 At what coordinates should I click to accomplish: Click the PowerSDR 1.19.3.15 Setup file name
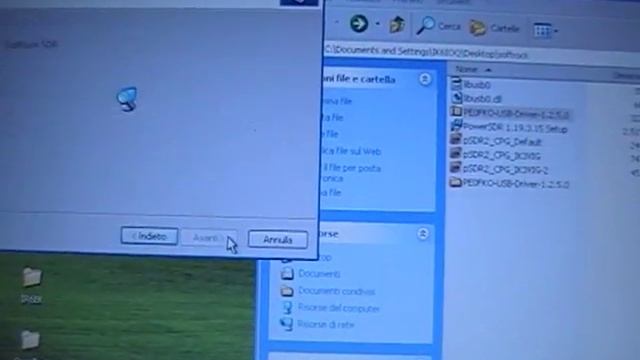[515, 128]
